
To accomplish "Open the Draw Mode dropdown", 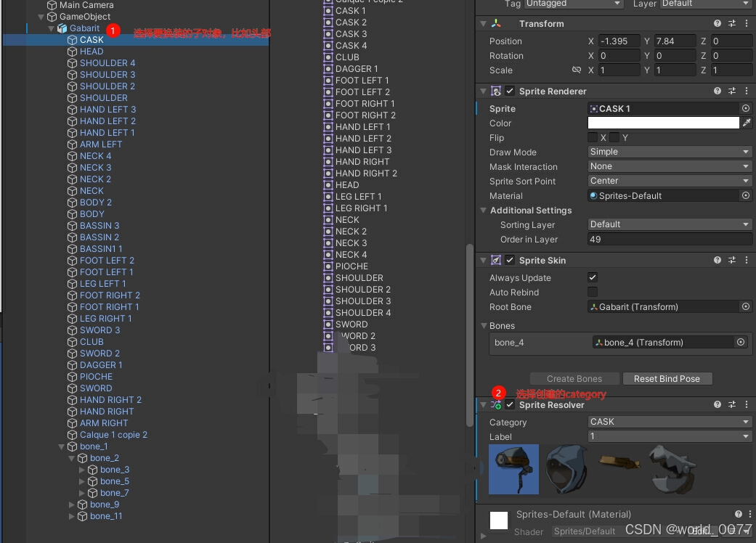I will point(669,152).
